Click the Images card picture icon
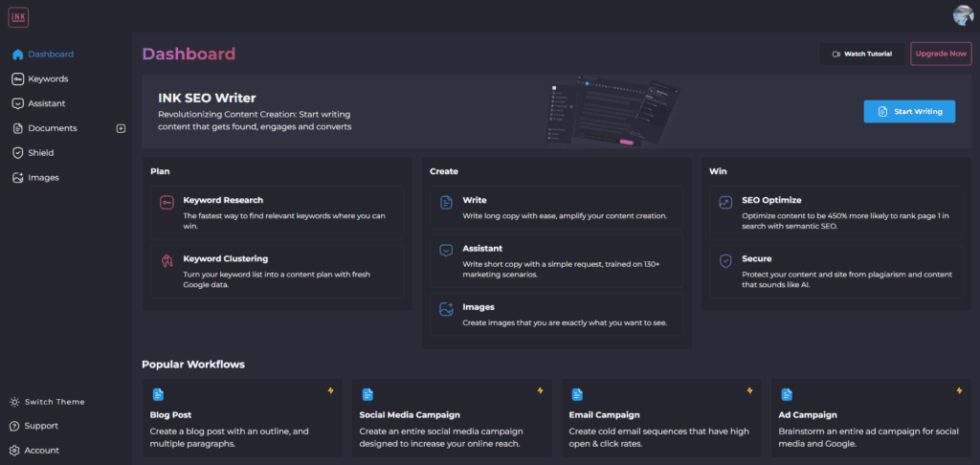The height and width of the screenshot is (465, 980). tap(446, 309)
